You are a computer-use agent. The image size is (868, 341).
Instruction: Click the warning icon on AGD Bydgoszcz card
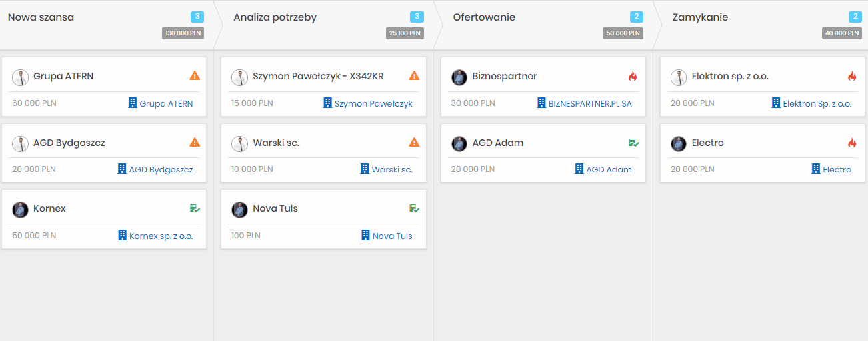pyautogui.click(x=195, y=142)
